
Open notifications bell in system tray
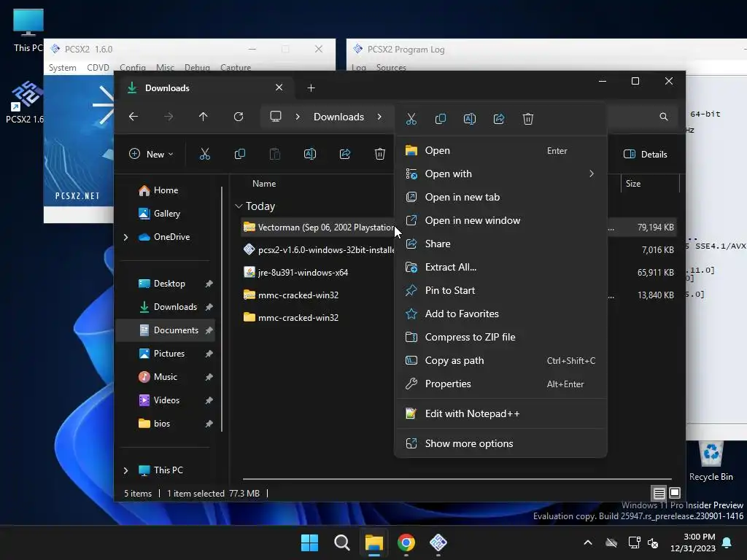pos(727,542)
